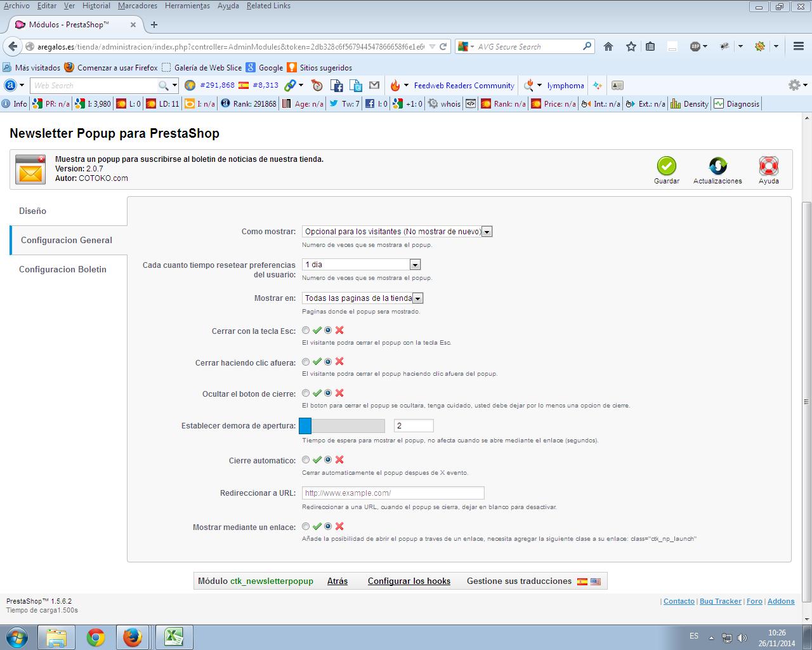Bookmark this page with the star icon
Viewport: 812px width, 650px height.
tap(631, 46)
